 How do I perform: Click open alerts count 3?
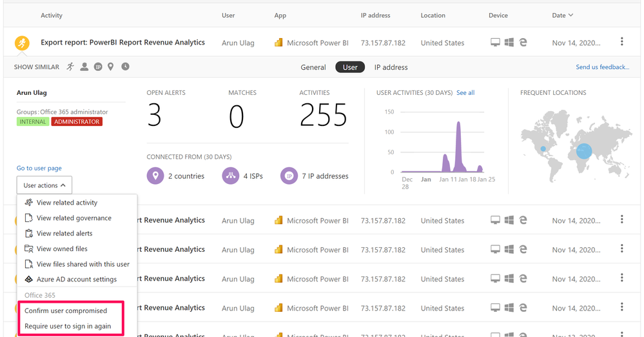(154, 115)
